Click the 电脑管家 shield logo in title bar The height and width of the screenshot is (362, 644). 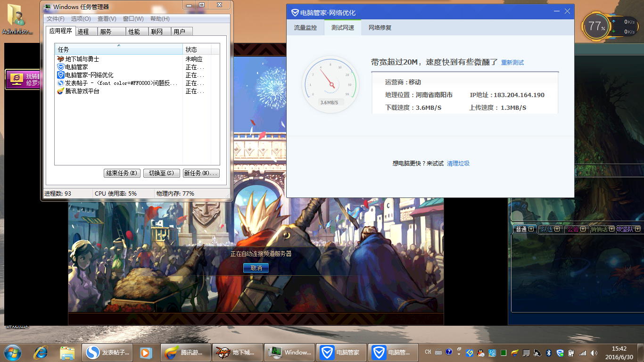click(x=295, y=13)
